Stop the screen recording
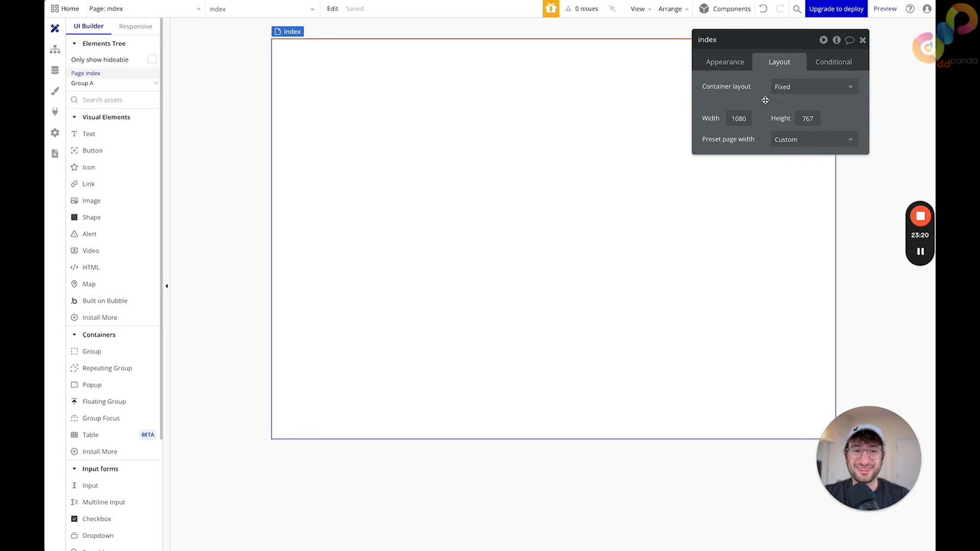The height and width of the screenshot is (551, 980). point(920,217)
